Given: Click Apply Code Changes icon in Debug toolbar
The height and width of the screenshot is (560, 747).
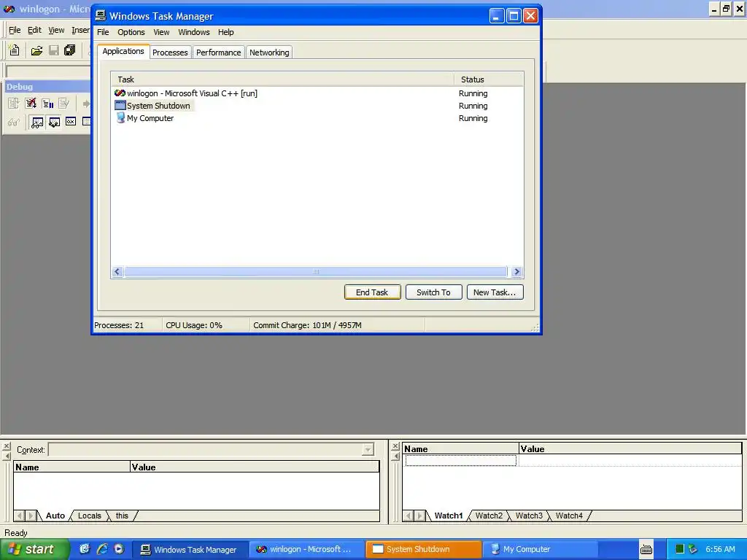Looking at the screenshot, I should [64, 104].
